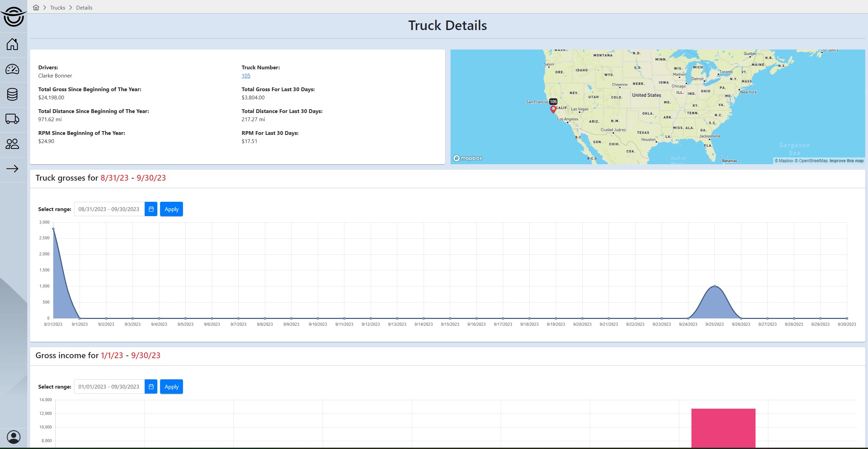Image resolution: width=868 pixels, height=449 pixels.
Task: Open the database stack icon
Action: point(12,95)
